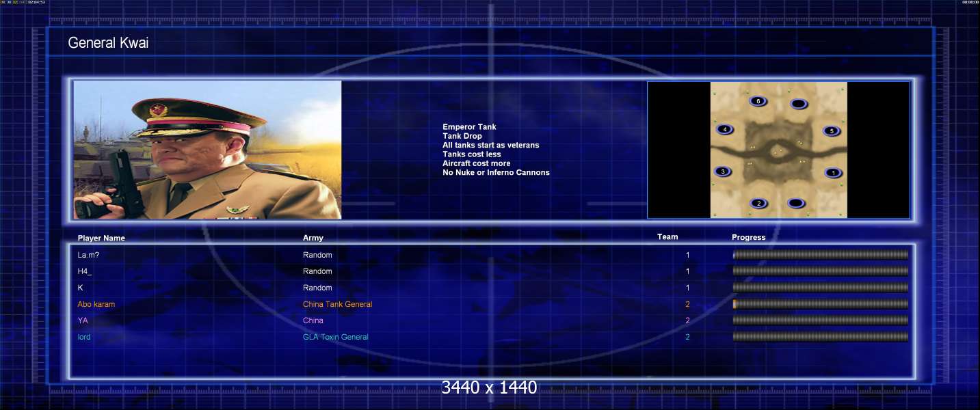Image resolution: width=980 pixels, height=410 pixels.
Task: Select player name YA in the list
Action: (83, 320)
